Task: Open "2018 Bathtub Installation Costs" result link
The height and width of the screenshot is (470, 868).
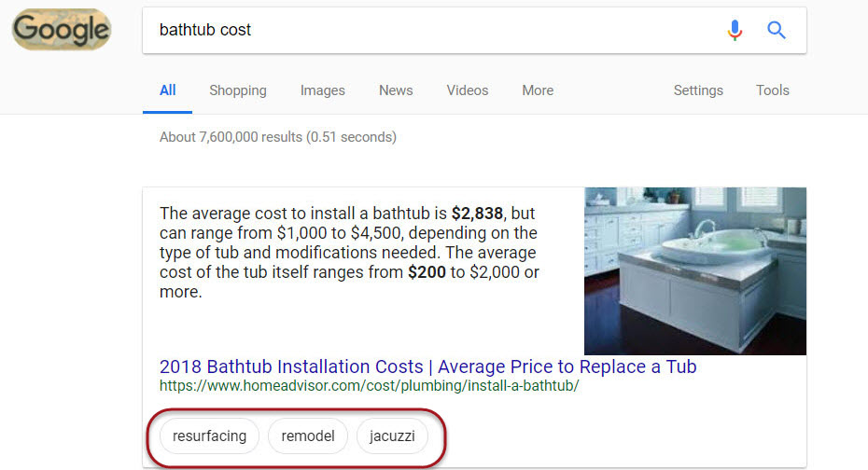Action: [x=427, y=366]
